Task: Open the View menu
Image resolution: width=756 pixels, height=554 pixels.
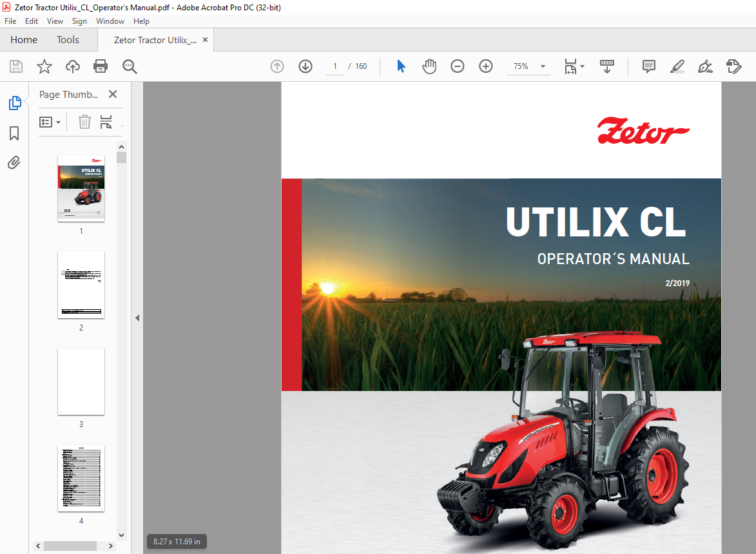Action: pos(55,21)
